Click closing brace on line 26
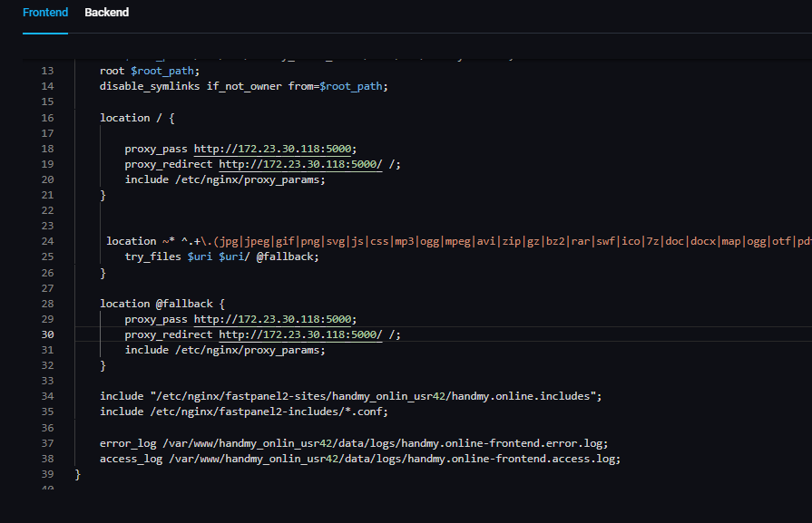The image size is (812, 523). click(103, 273)
